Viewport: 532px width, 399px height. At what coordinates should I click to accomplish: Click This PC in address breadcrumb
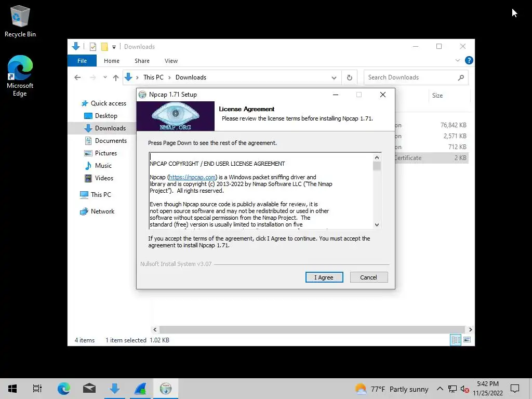(x=153, y=77)
